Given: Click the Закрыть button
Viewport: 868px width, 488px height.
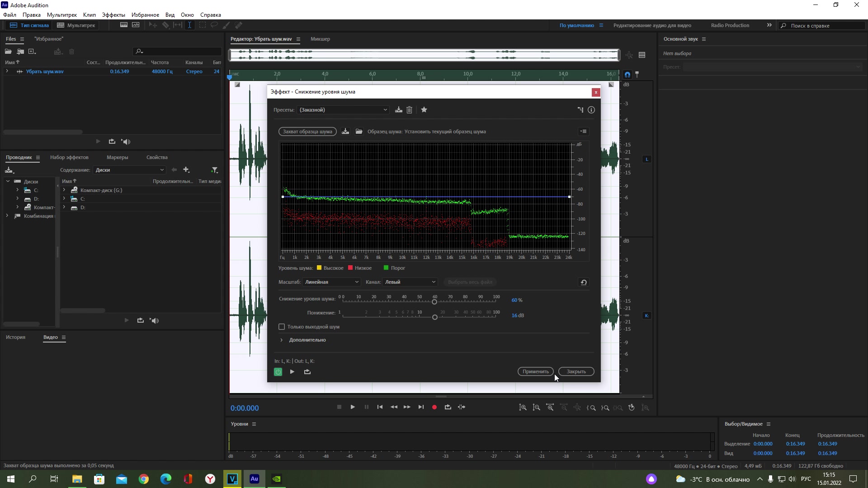Looking at the screenshot, I should (x=576, y=371).
